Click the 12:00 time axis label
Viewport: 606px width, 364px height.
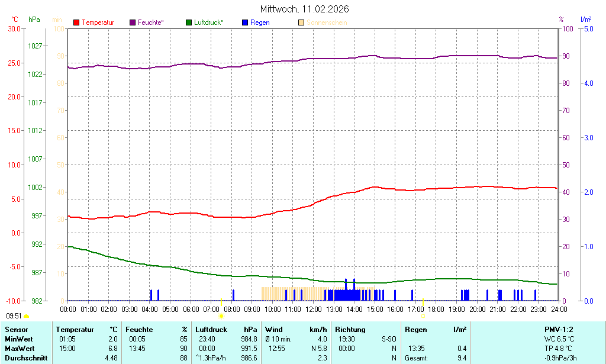[313, 310]
